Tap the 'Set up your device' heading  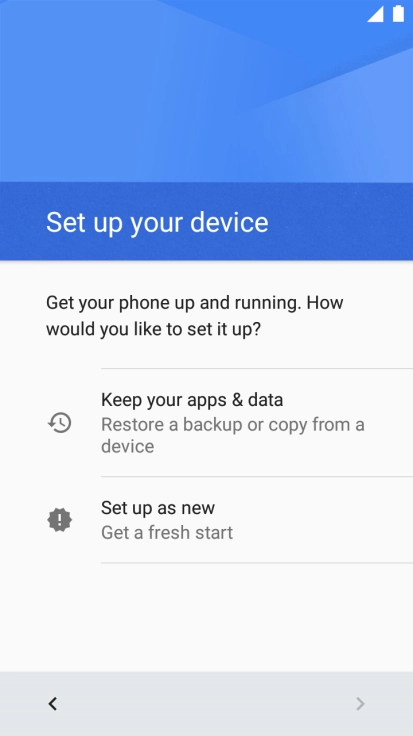157,222
